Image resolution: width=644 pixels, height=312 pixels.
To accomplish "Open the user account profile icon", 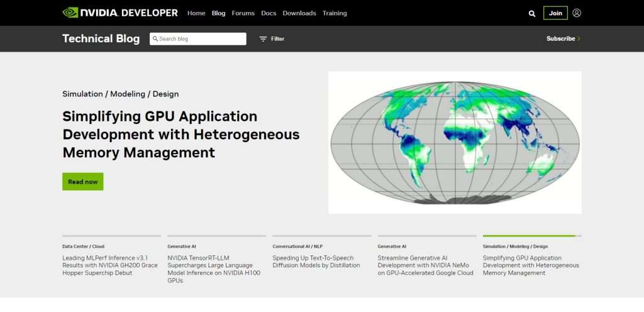I will click(577, 13).
